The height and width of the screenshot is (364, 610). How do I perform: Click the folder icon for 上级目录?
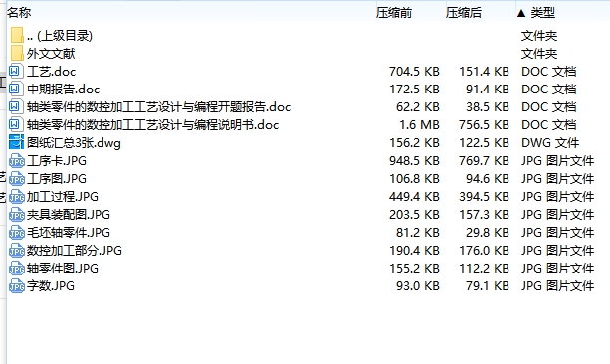[17, 35]
